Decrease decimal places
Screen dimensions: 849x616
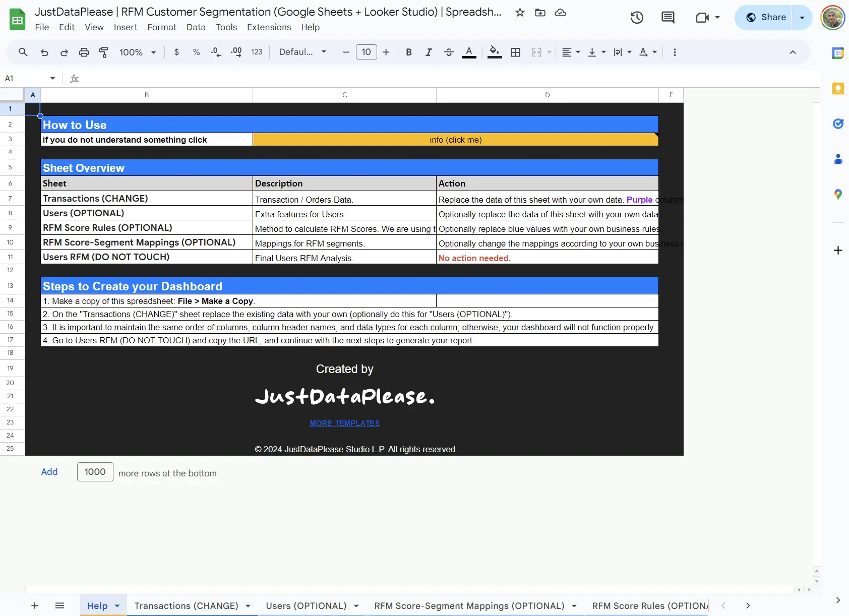click(216, 52)
